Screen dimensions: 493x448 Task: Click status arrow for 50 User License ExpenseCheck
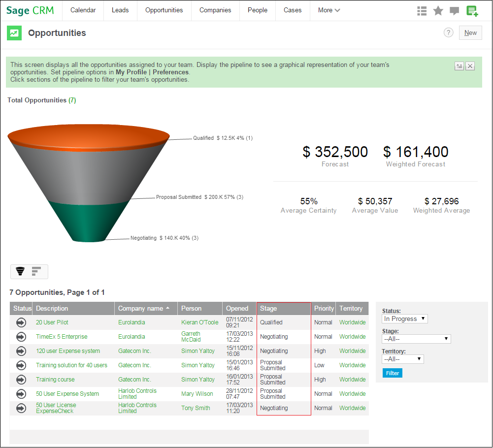coord(21,408)
